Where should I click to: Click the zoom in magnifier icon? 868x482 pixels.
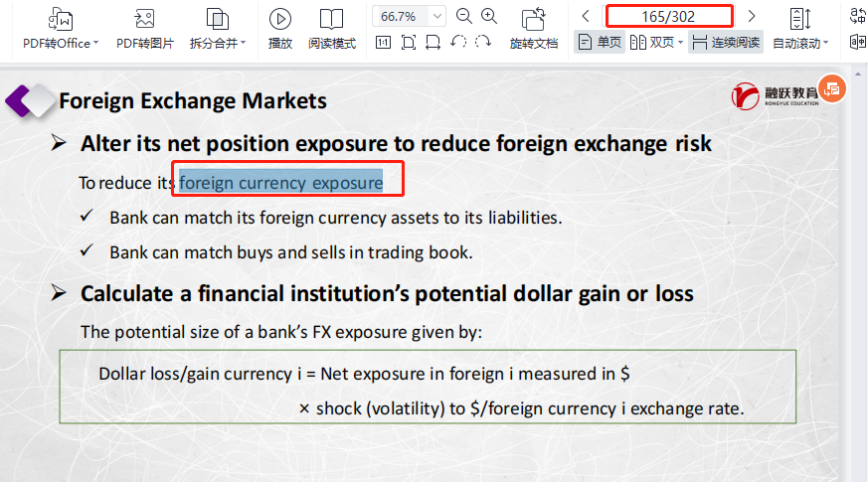(x=489, y=16)
